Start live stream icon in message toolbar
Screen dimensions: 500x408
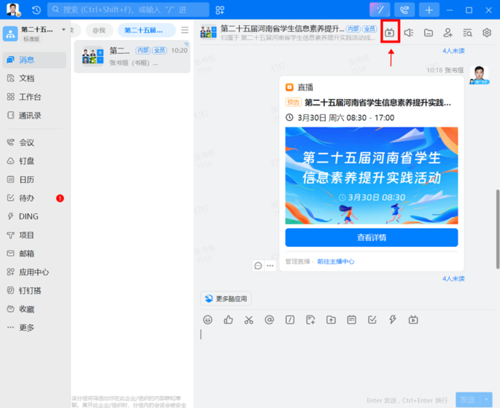point(413,320)
